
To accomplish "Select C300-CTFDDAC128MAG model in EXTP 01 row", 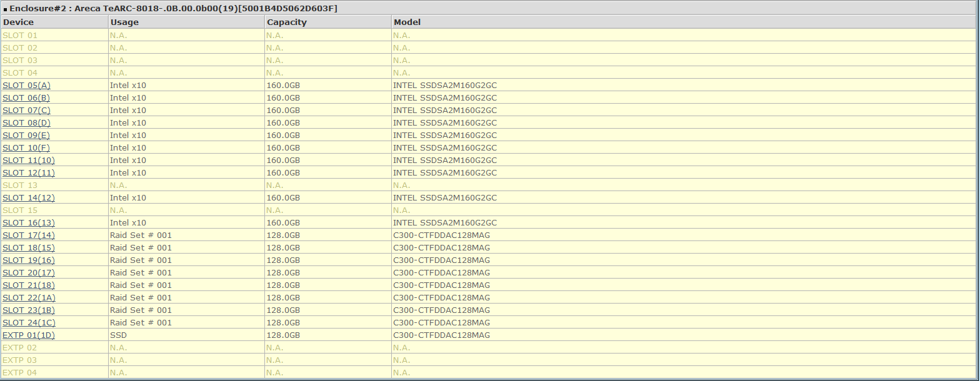I will click(x=441, y=335).
